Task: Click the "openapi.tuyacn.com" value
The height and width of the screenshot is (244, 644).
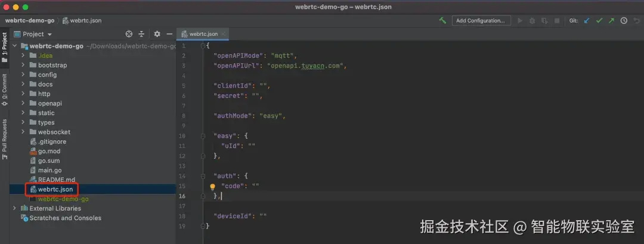Action: tap(305, 65)
